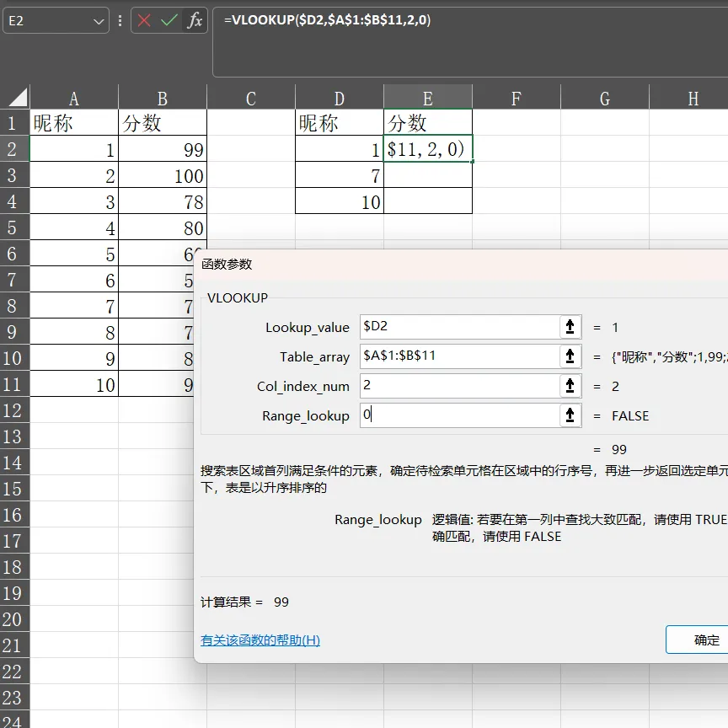Select column E header

click(x=428, y=98)
